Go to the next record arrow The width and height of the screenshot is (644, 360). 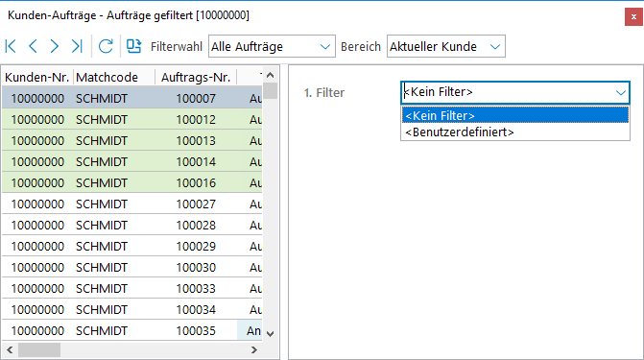click(54, 46)
